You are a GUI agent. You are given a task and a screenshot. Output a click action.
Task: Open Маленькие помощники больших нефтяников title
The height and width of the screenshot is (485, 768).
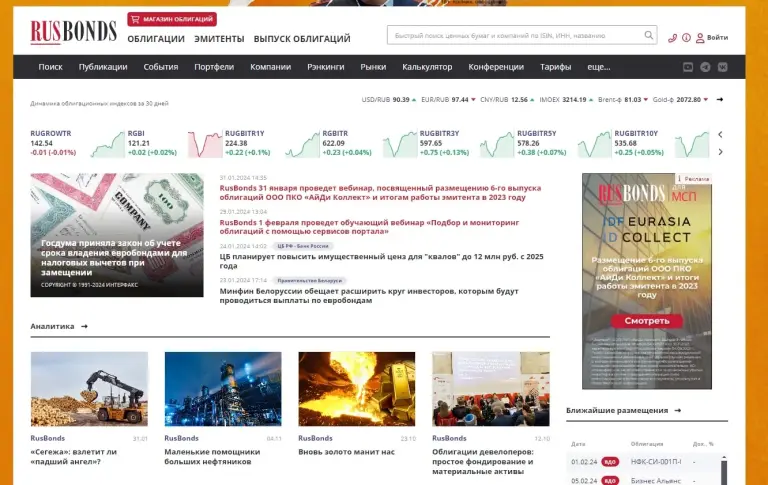[x=212, y=457]
